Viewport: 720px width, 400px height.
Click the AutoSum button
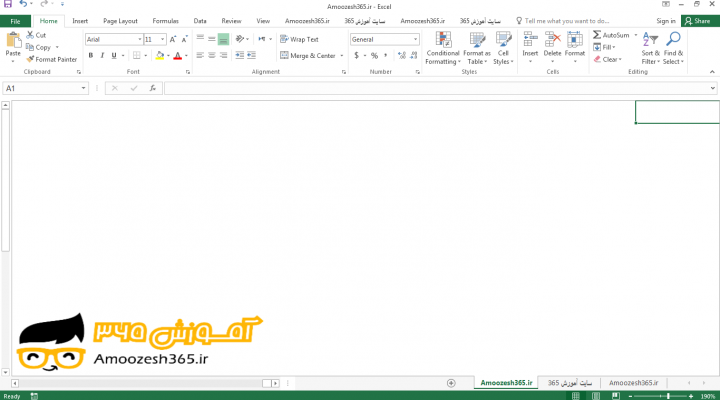coord(611,35)
